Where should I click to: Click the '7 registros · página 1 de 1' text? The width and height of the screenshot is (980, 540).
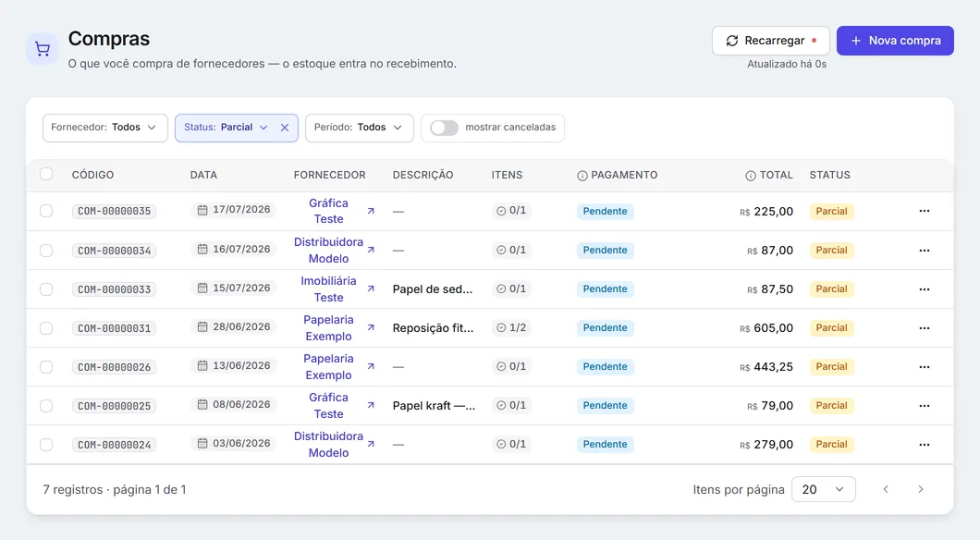pos(115,489)
